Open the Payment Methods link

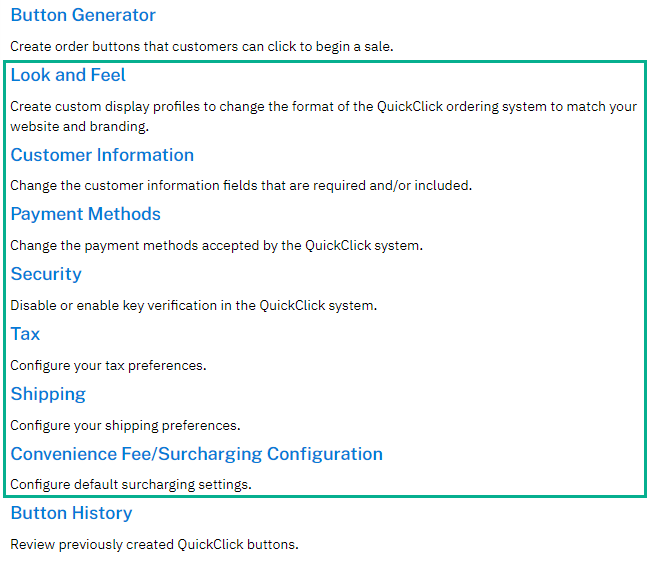(x=86, y=215)
